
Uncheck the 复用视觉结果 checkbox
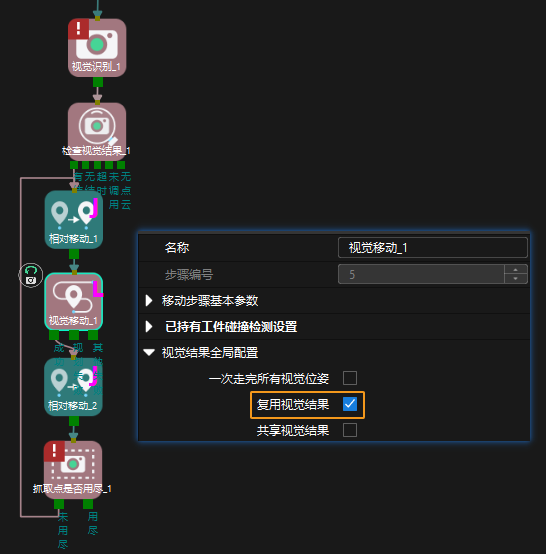point(350,404)
